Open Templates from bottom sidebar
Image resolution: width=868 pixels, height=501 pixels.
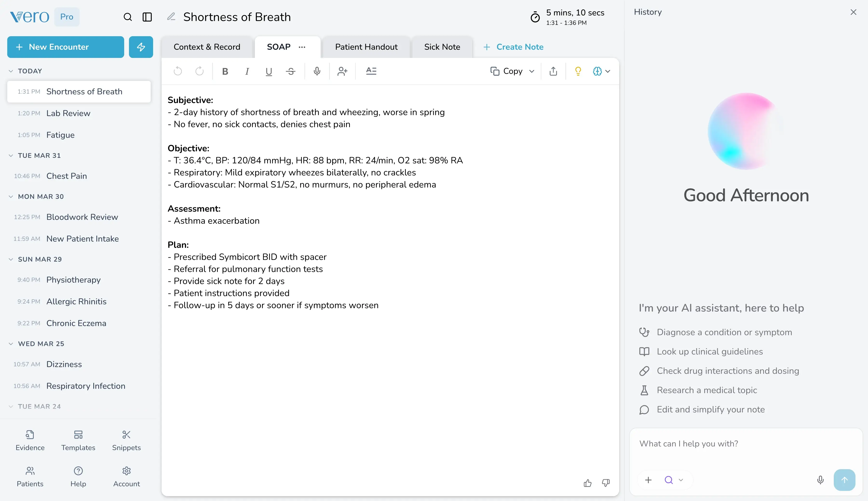(x=78, y=441)
